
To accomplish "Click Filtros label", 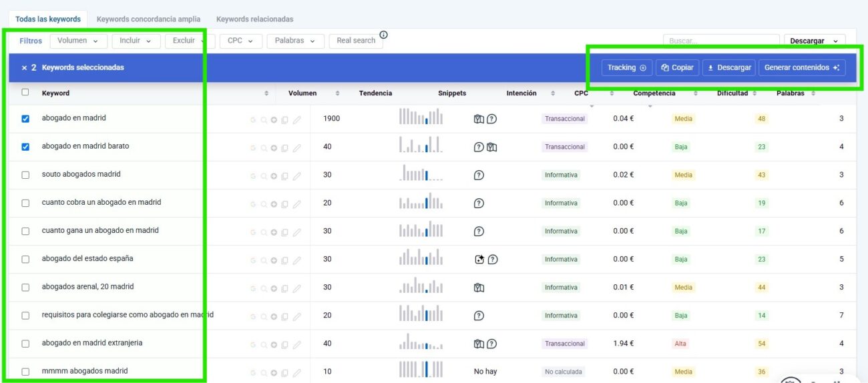I will pos(31,41).
